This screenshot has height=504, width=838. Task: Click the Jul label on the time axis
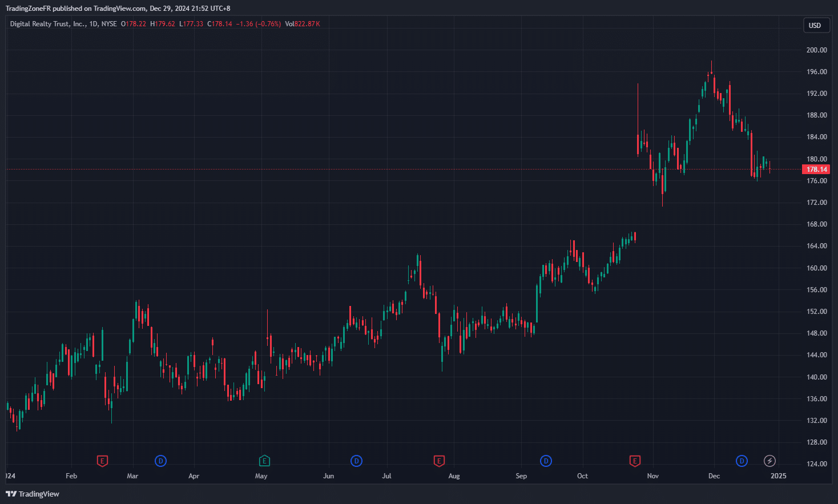pos(386,476)
